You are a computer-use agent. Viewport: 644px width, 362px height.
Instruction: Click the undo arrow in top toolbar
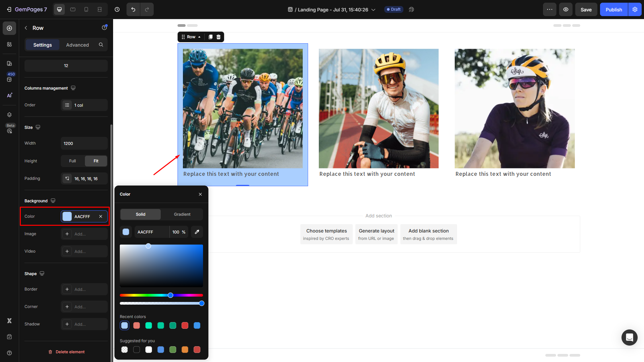[133, 9]
